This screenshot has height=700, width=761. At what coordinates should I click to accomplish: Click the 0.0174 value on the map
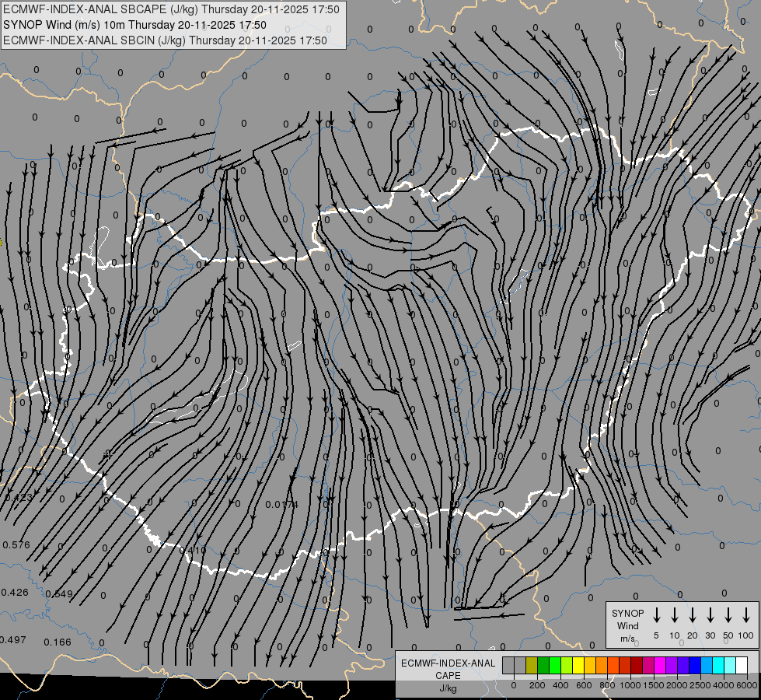281,505
